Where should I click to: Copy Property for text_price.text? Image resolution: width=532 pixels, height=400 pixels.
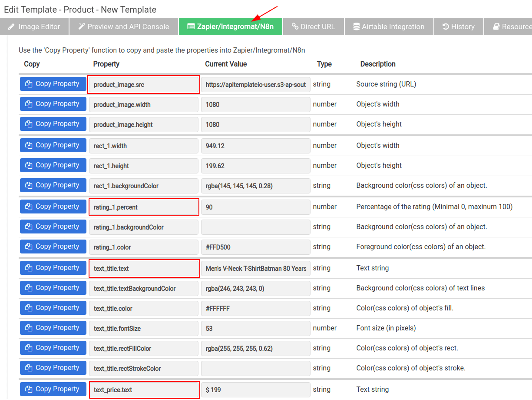click(53, 389)
